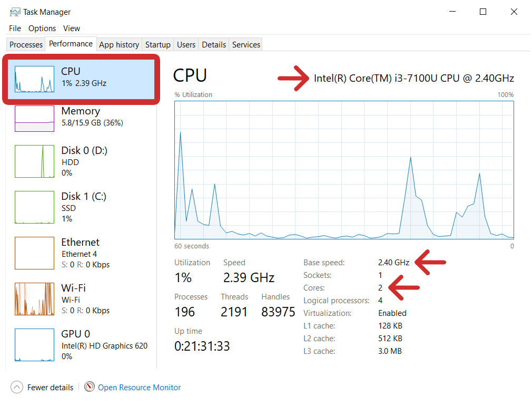Open the Options menu
Viewport: 532px width, 405px height.
(x=42, y=28)
